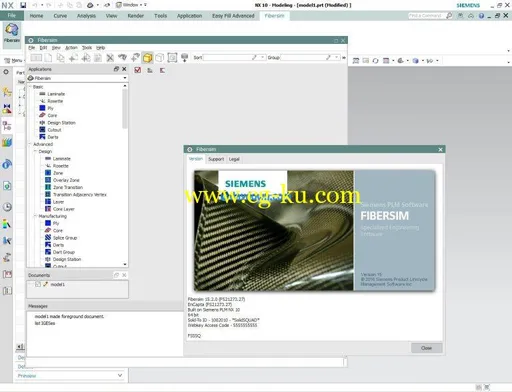
Task: Click the blue sphere render style icon
Action: click(x=415, y=61)
